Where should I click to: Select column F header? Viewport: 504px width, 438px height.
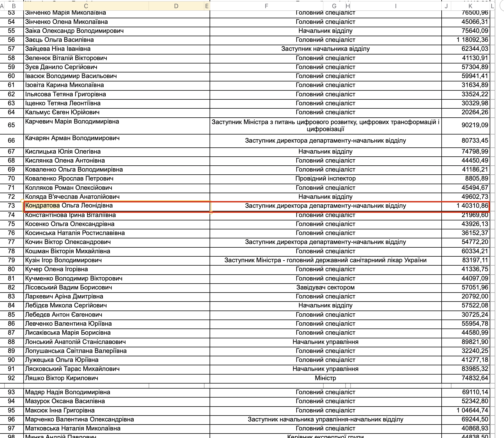pos(266,6)
